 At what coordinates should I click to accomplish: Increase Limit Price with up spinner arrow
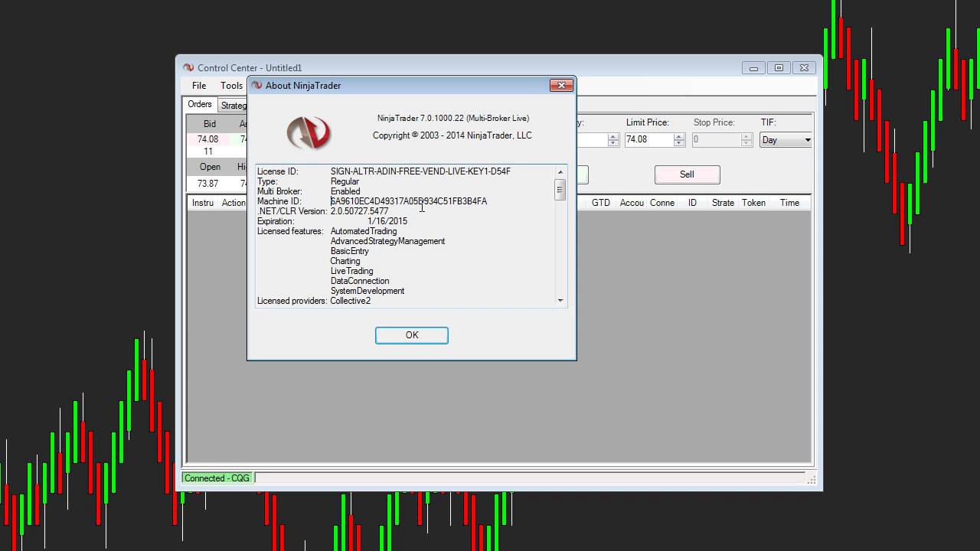[x=678, y=137]
